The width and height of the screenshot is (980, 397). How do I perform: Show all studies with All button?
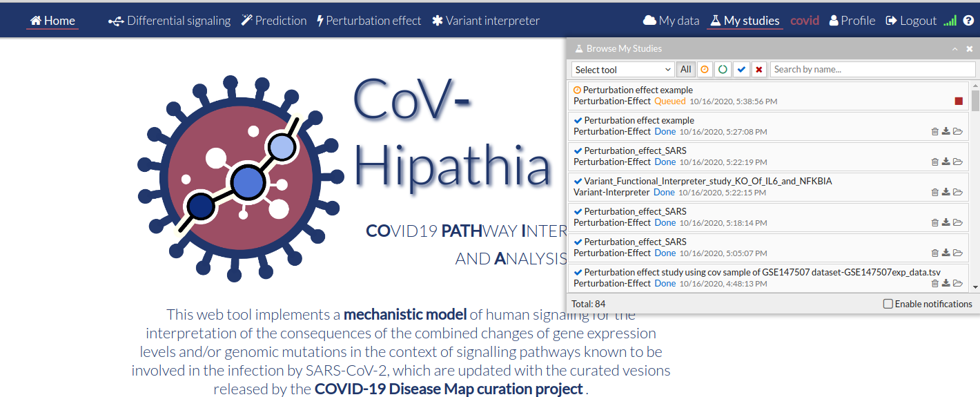click(x=686, y=69)
